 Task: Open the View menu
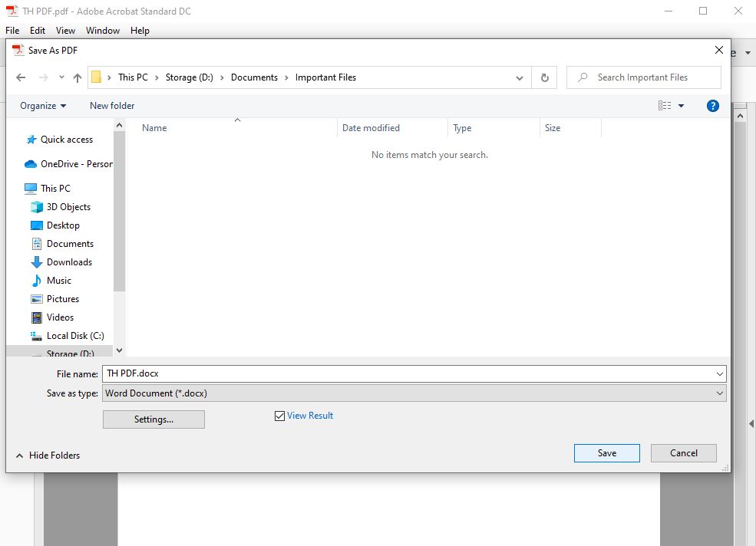coord(65,31)
